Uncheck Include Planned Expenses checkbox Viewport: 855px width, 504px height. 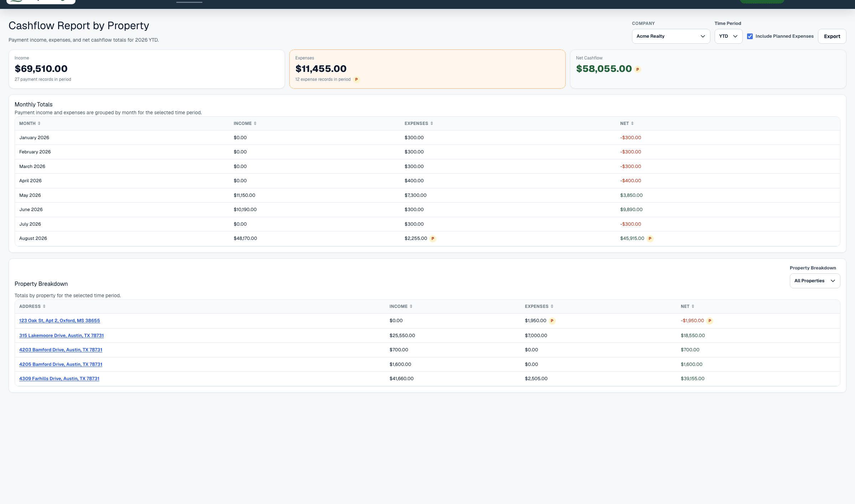click(750, 36)
